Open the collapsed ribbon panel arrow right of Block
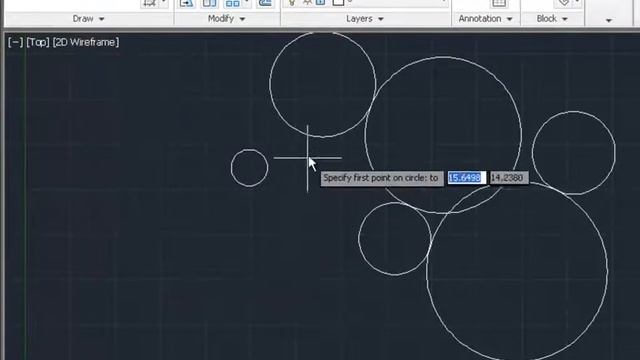 pyautogui.click(x=609, y=20)
